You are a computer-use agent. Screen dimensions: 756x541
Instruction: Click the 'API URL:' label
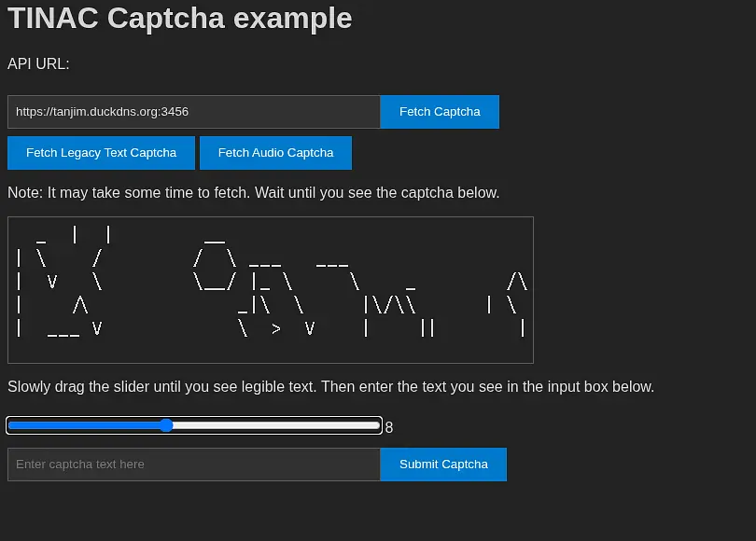38,63
